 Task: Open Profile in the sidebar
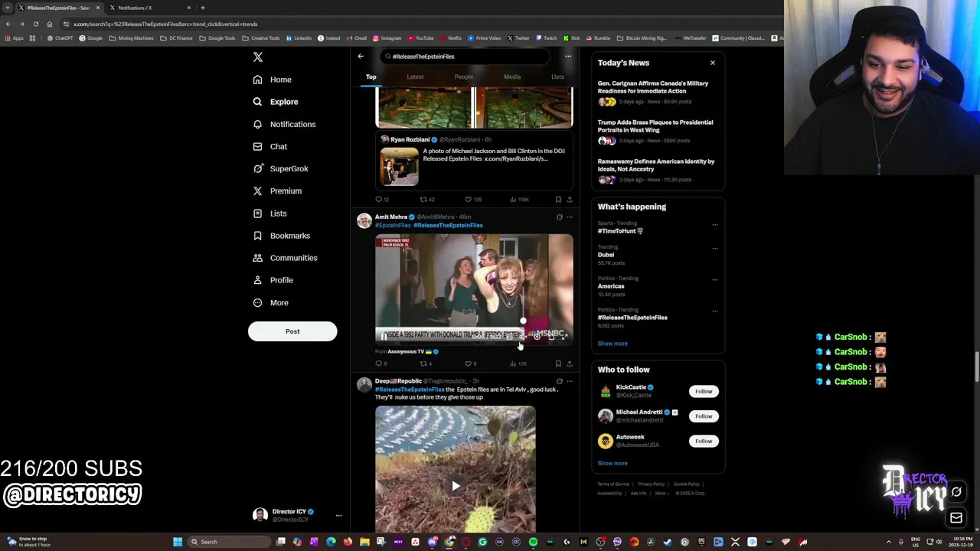(273, 280)
